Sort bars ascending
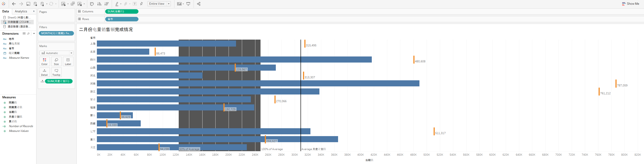Viewport: 644px width, 164px height. pyautogui.click(x=99, y=4)
